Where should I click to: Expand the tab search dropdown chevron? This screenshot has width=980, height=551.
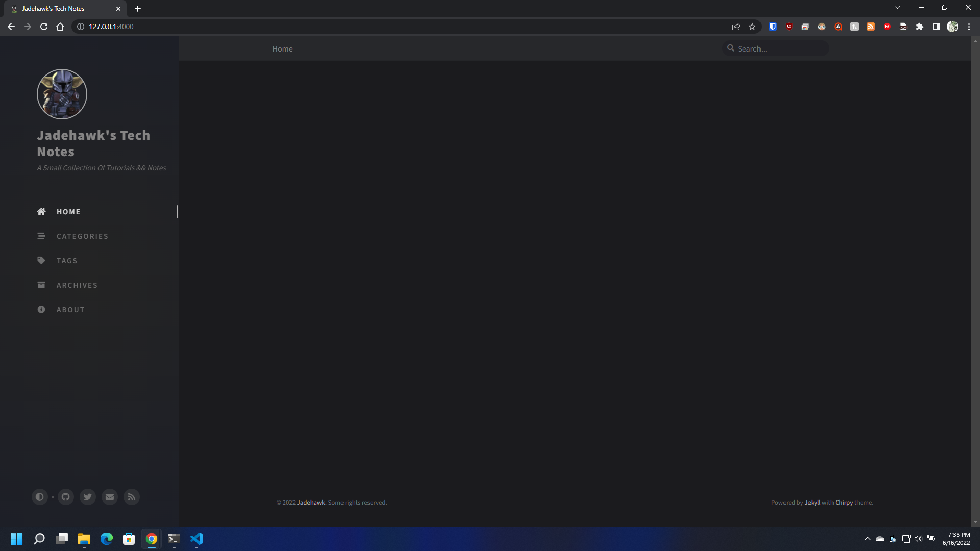pos(898,8)
